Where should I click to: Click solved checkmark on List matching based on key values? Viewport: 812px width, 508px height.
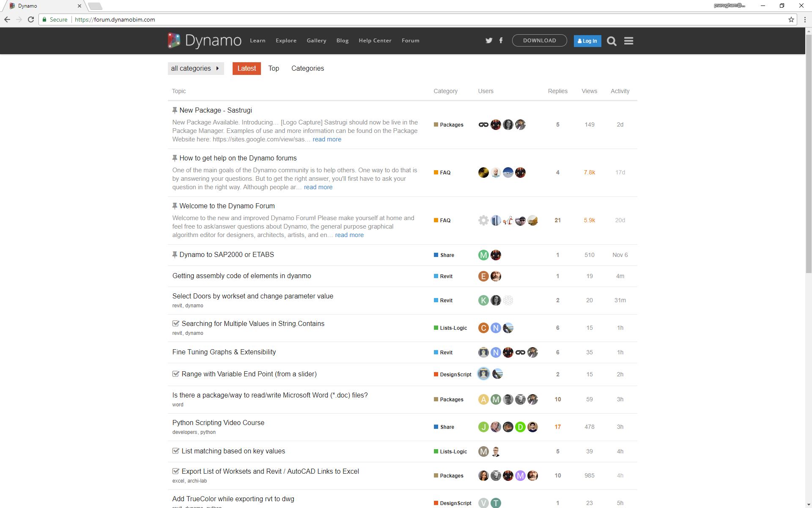click(x=176, y=451)
